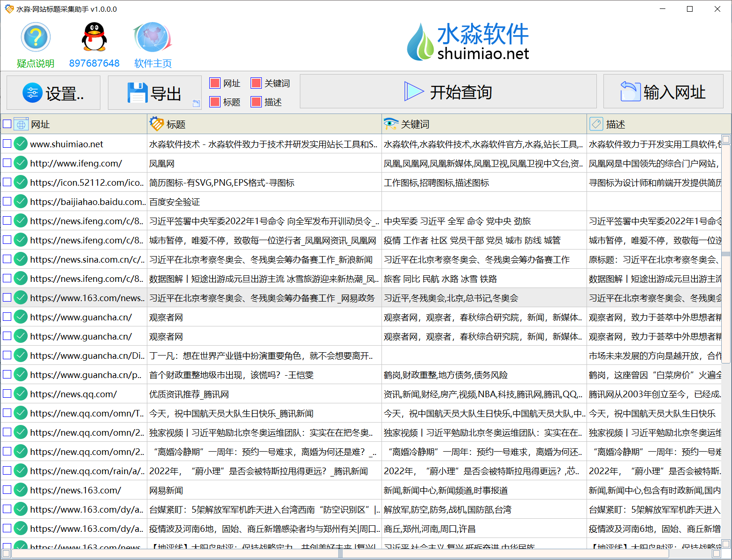Click the eye icon in 关键词 header

pos(391,124)
